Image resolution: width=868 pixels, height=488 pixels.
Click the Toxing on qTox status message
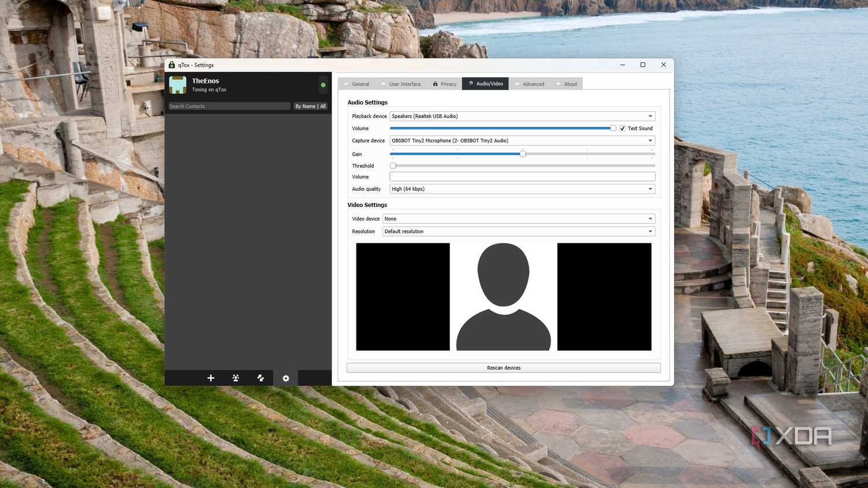pyautogui.click(x=209, y=90)
